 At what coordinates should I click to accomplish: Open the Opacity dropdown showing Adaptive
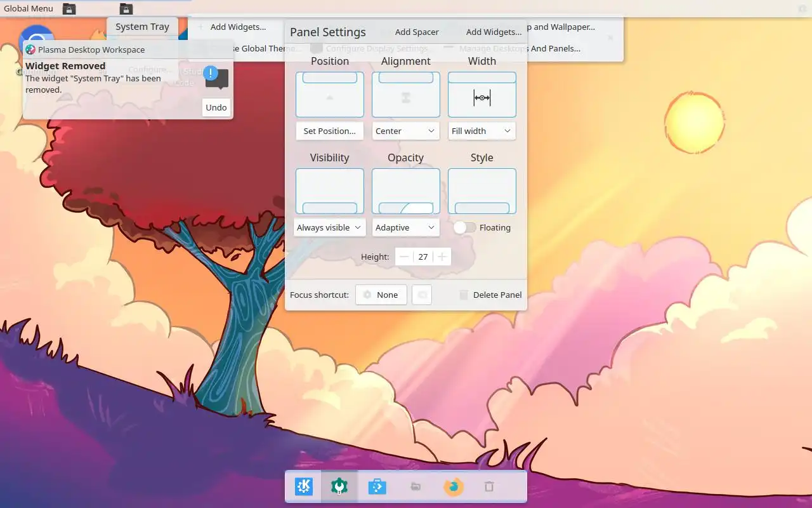pyautogui.click(x=405, y=227)
